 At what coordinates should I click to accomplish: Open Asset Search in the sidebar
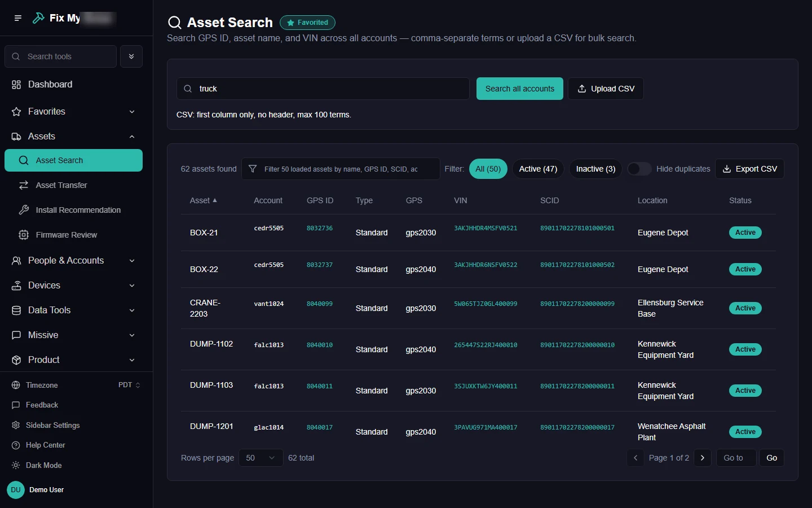(x=73, y=160)
